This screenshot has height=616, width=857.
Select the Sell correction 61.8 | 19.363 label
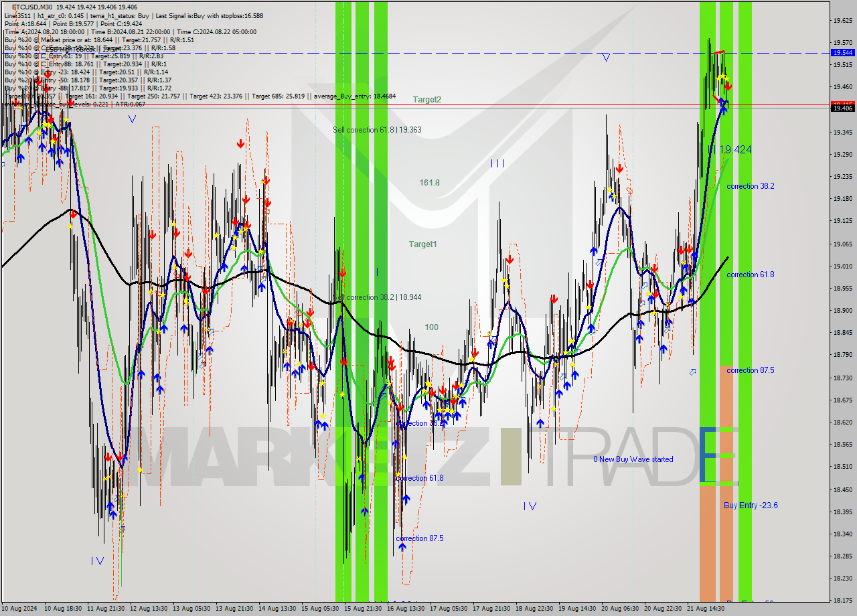(x=377, y=130)
